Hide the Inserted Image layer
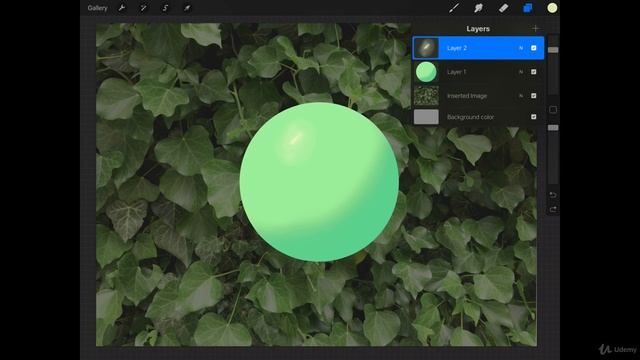Image resolution: width=640 pixels, height=360 pixels. pyautogui.click(x=533, y=96)
